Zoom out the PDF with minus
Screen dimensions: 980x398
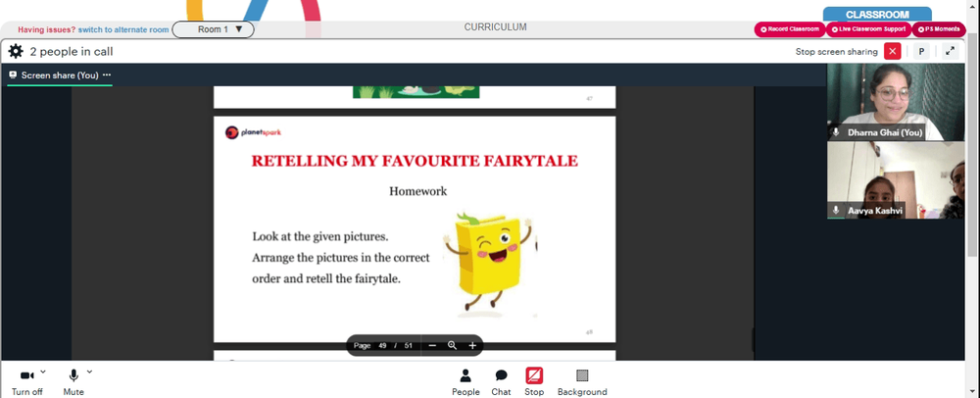coord(432,345)
